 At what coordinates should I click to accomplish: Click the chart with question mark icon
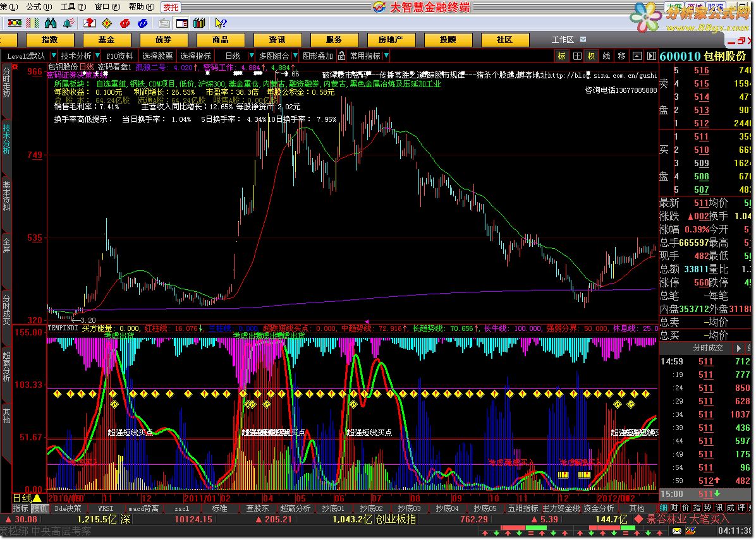point(89,23)
